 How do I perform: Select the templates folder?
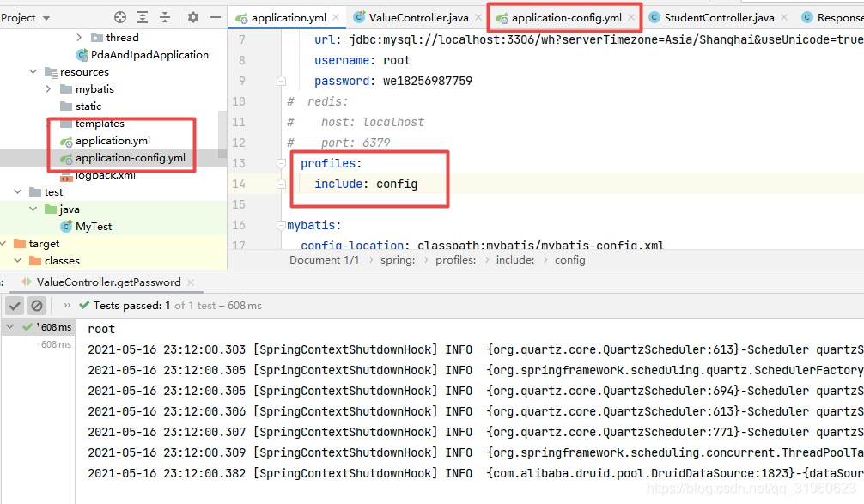(100, 124)
